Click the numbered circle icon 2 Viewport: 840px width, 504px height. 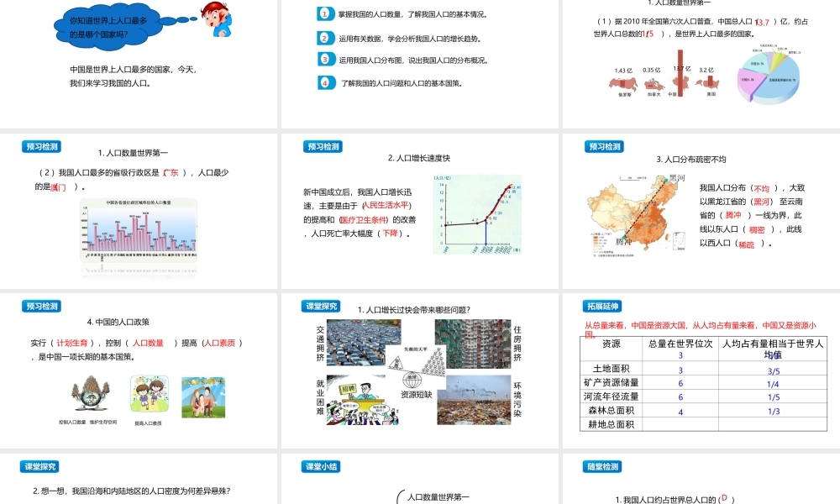(x=324, y=38)
